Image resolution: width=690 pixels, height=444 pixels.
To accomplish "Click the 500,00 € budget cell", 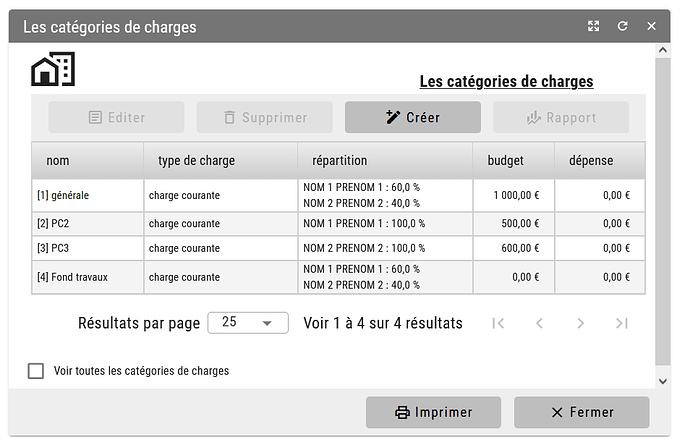I will click(514, 224).
